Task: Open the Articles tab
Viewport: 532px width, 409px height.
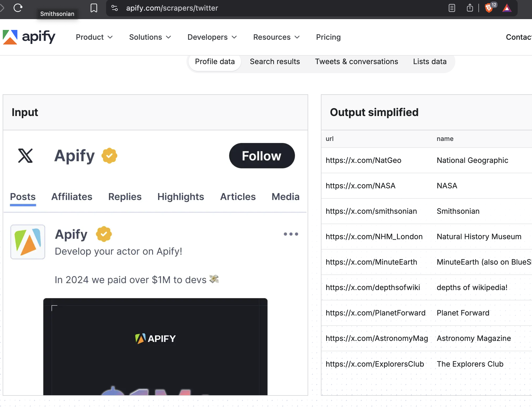Action: coord(238,197)
